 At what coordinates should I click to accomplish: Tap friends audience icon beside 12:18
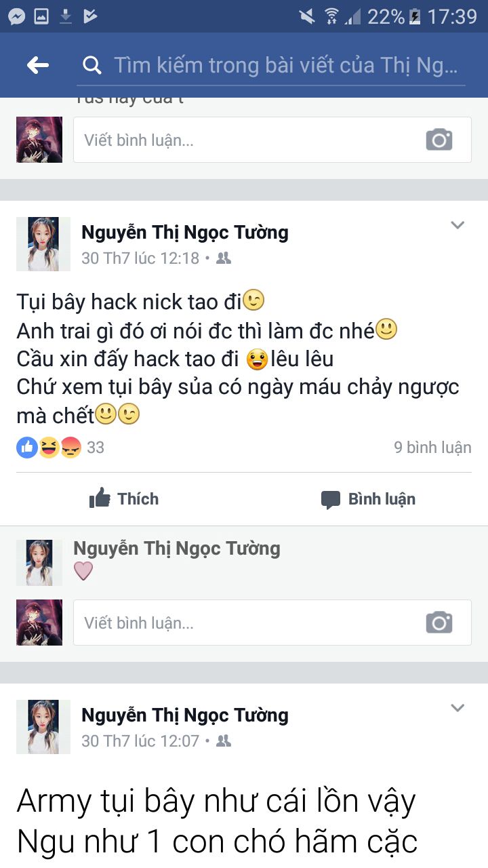(x=224, y=258)
